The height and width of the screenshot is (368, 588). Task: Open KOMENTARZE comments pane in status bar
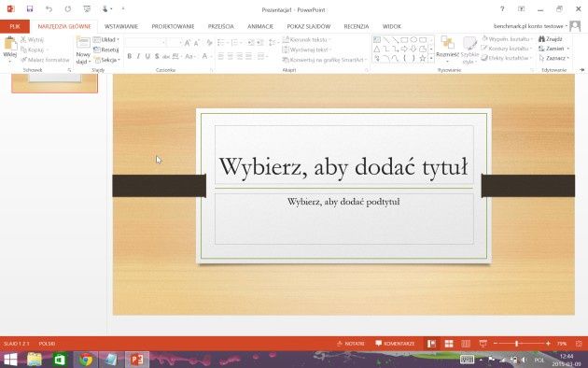click(x=395, y=343)
